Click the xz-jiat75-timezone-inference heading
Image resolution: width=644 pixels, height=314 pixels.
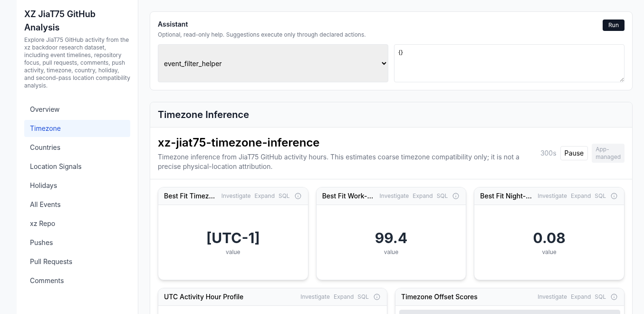pyautogui.click(x=239, y=142)
